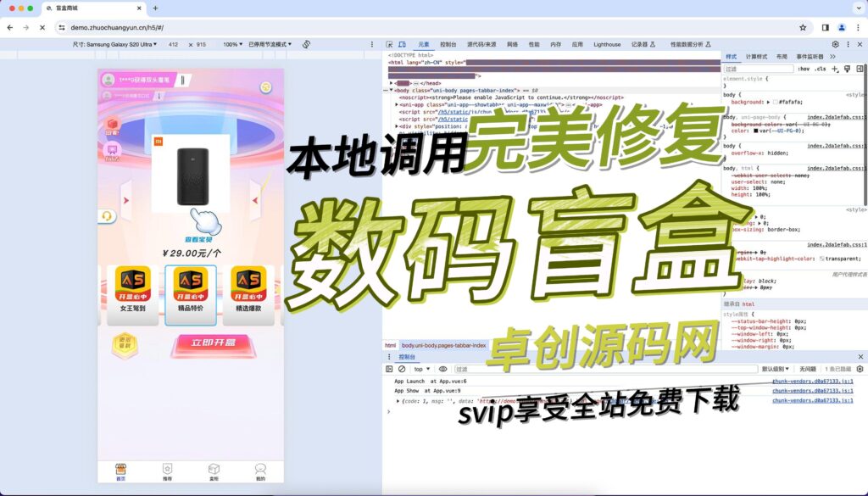Add new style rule plus icon
The width and height of the screenshot is (868, 496).
tap(835, 69)
